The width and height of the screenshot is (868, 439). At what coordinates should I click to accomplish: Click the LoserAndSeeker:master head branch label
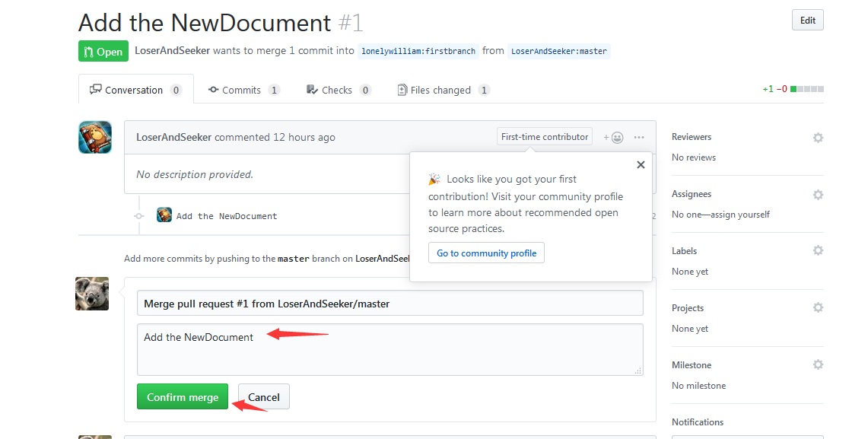tap(559, 51)
